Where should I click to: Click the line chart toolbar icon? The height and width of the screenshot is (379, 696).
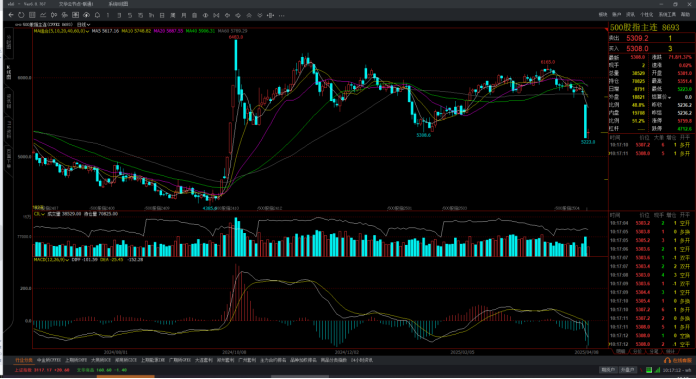pos(43,15)
